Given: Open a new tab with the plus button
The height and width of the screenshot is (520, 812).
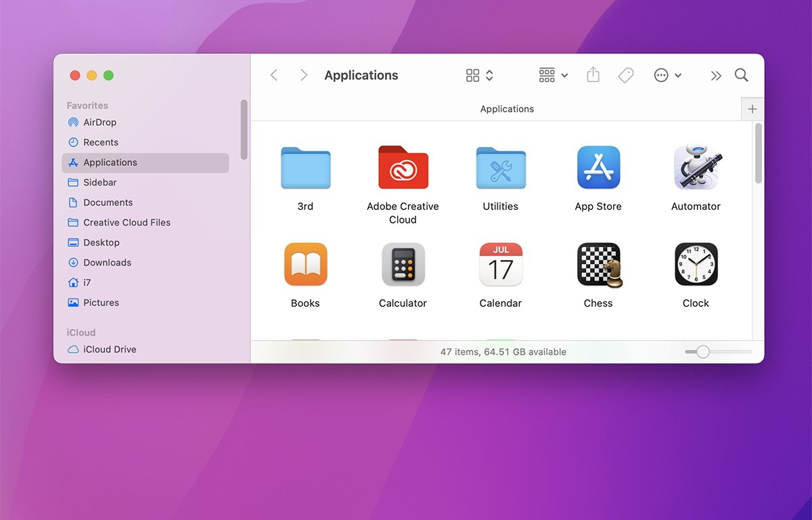Looking at the screenshot, I should (752, 108).
